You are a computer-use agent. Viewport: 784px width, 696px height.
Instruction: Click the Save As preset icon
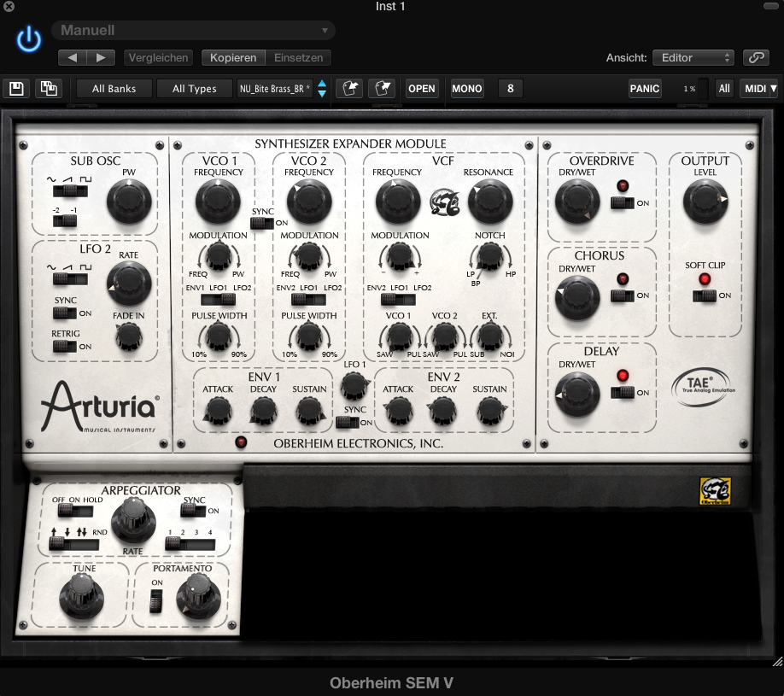(49, 89)
